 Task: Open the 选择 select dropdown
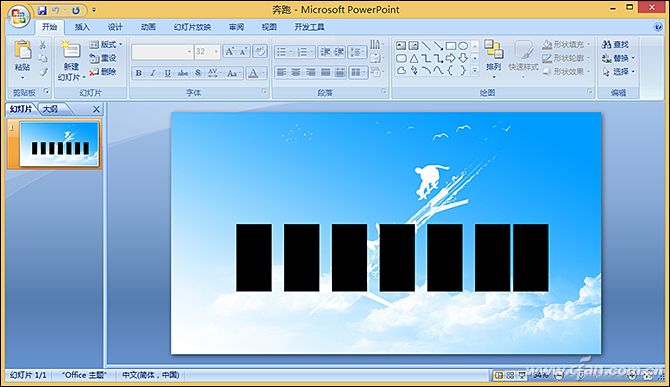click(618, 72)
